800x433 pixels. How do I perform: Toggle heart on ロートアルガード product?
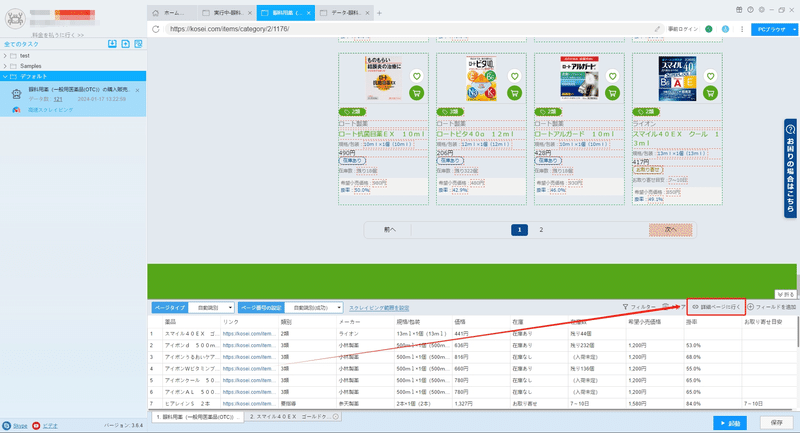coord(612,76)
